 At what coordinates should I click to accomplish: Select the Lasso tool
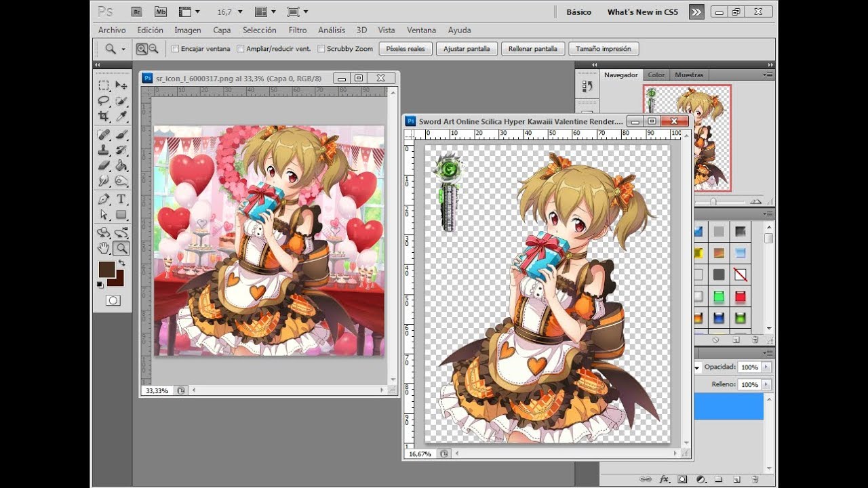click(x=104, y=101)
